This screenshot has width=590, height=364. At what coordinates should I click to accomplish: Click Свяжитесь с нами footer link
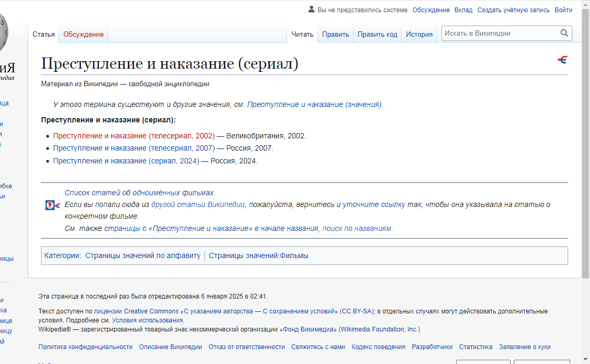click(318, 347)
